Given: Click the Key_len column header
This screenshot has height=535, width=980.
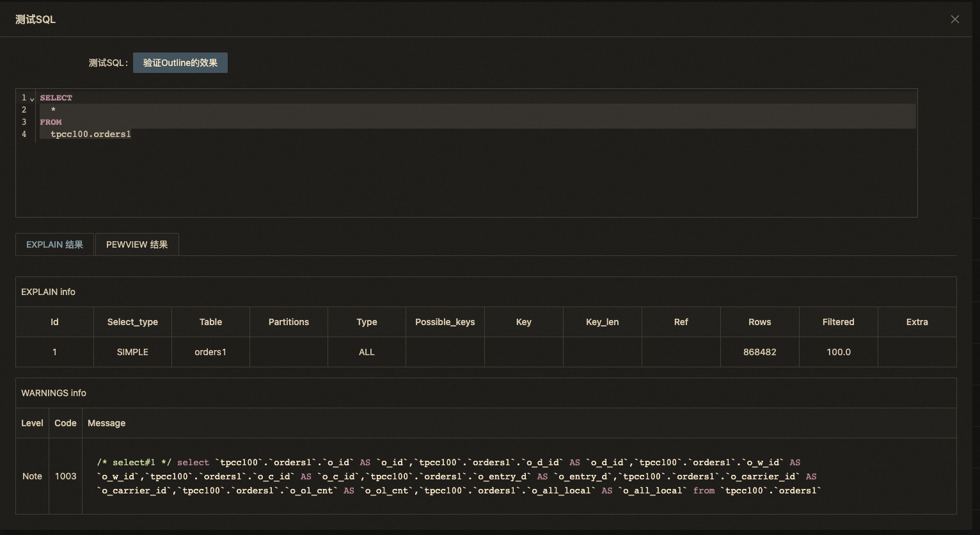Looking at the screenshot, I should [603, 322].
